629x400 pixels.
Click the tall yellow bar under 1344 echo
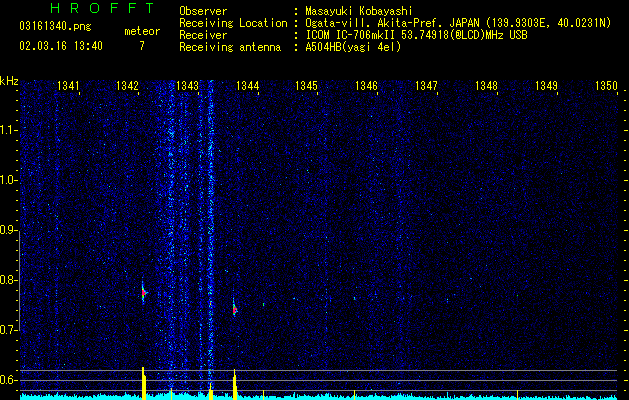click(x=235, y=384)
